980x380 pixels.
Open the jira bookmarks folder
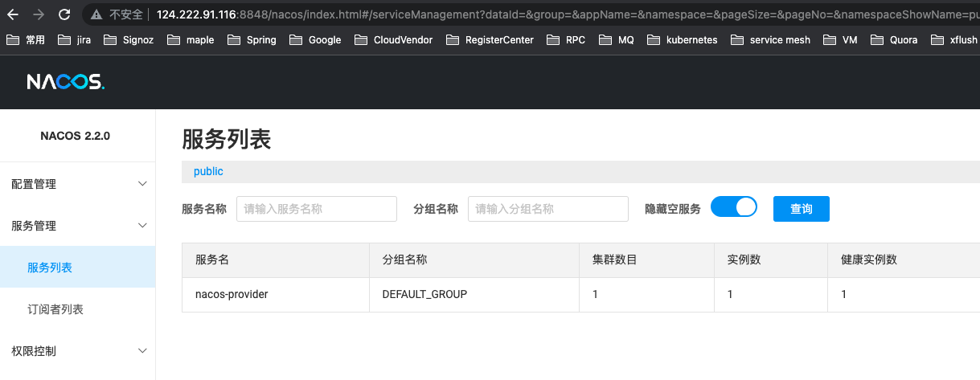click(x=74, y=39)
